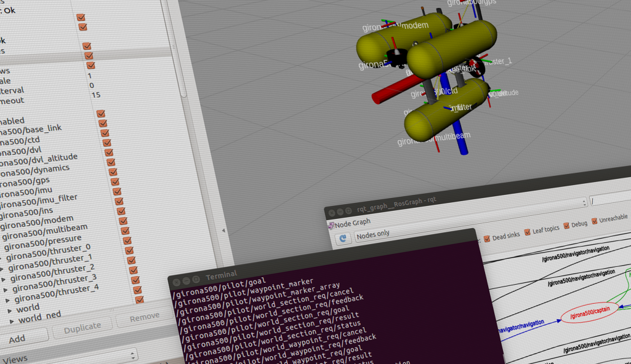Click the panel collapse arrow beside 3D view
The width and height of the screenshot is (631, 364).
223,231
